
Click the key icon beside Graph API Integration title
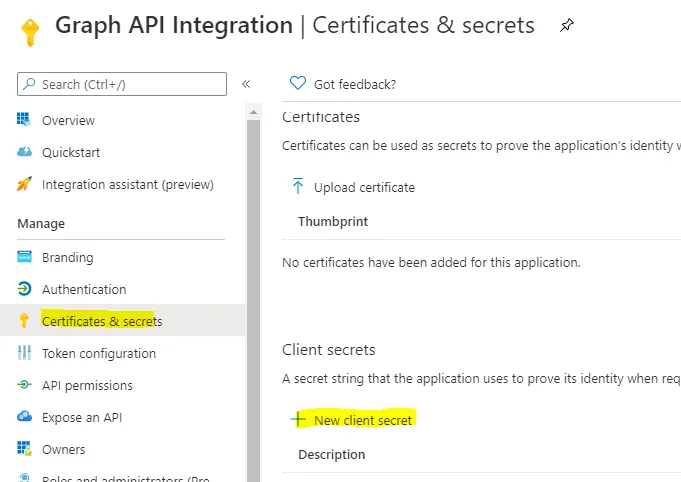point(30,32)
